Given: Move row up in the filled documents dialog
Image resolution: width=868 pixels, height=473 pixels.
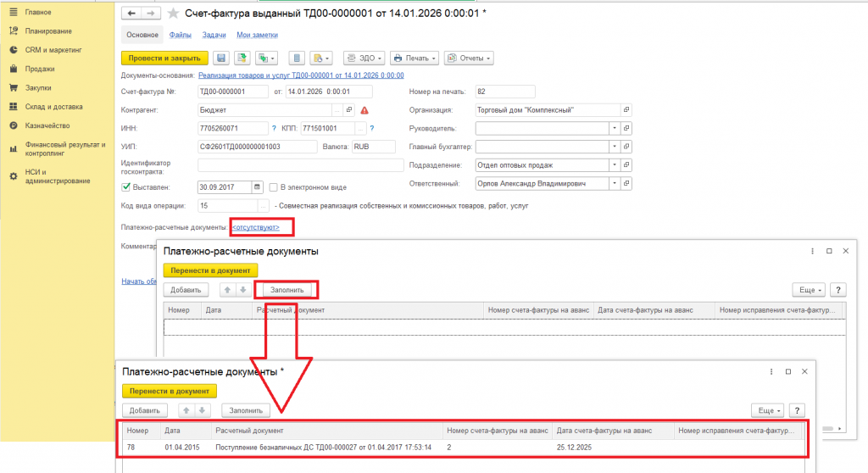Looking at the screenshot, I should point(186,410).
